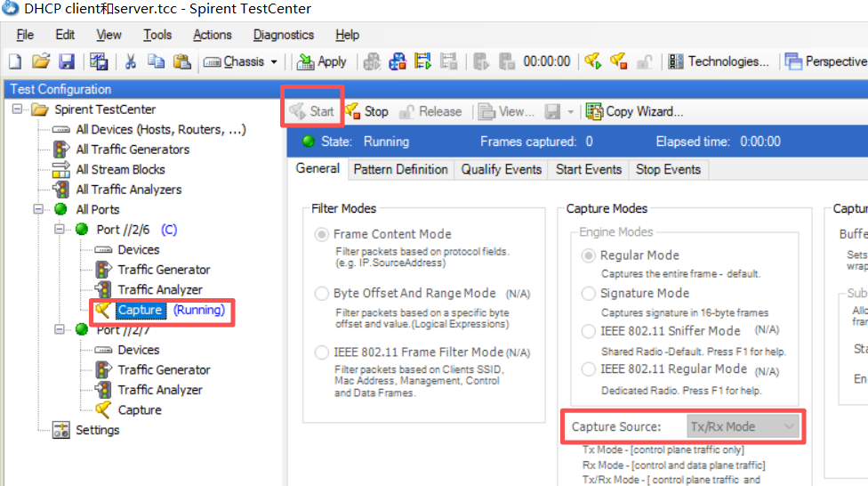Viewport: 868px width, 486px height.
Task: Click the capture Start button
Action: [312, 111]
